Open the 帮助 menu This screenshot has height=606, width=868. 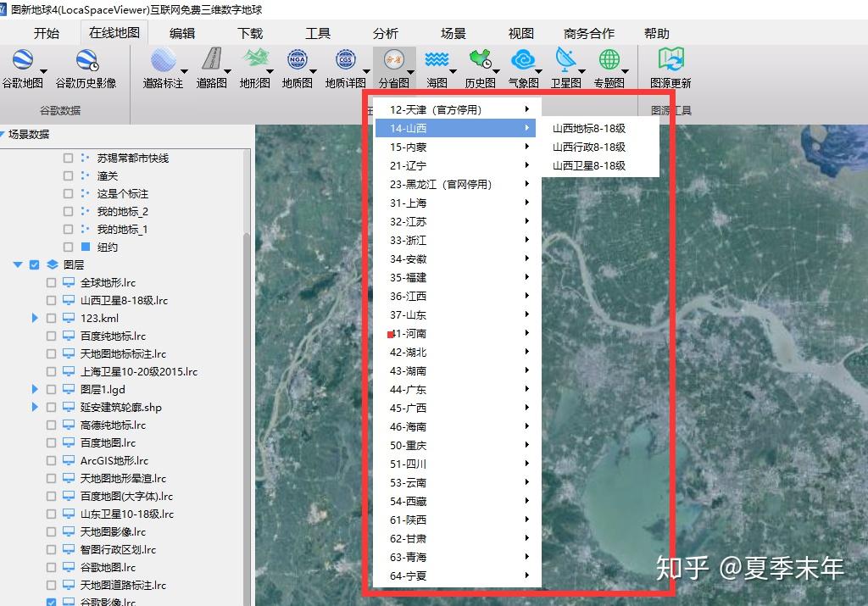(x=657, y=33)
